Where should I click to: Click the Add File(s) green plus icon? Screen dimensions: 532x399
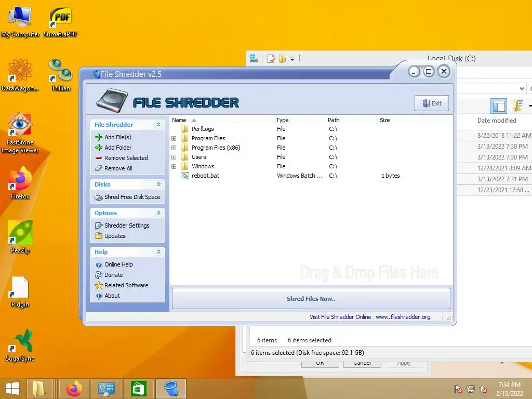click(x=99, y=137)
